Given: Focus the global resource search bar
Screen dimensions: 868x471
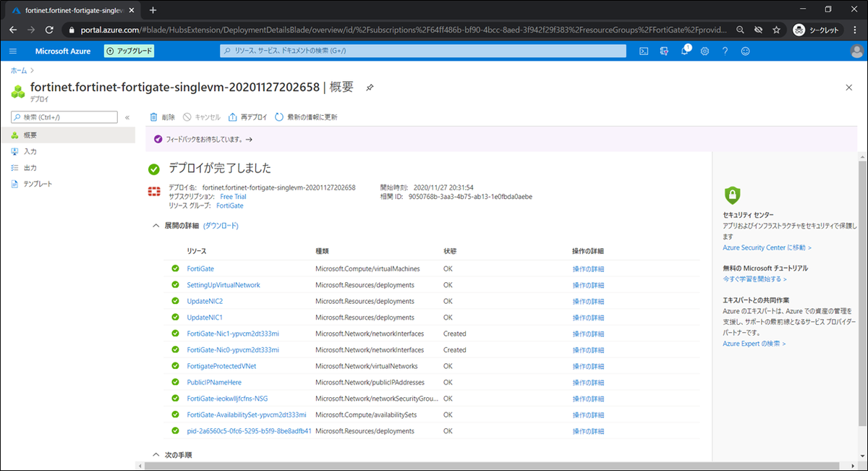Looking at the screenshot, I should pos(423,51).
